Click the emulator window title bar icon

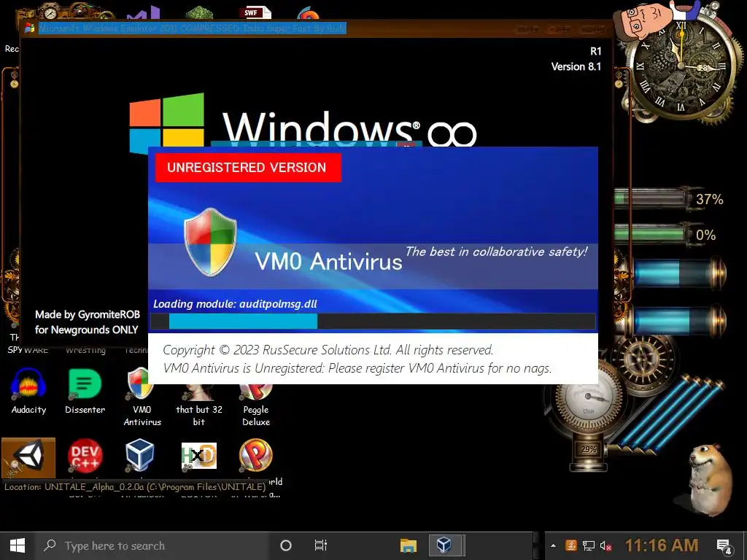pos(29,28)
